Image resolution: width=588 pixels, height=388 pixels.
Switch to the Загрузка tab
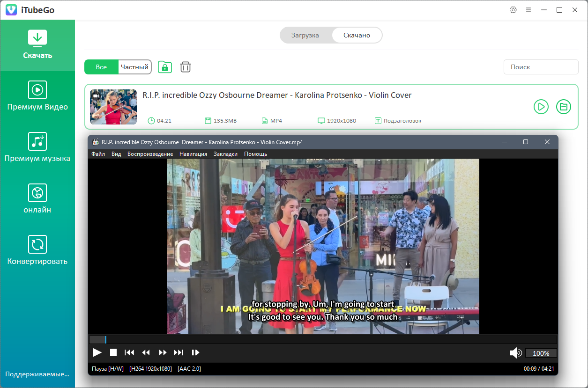click(x=305, y=35)
